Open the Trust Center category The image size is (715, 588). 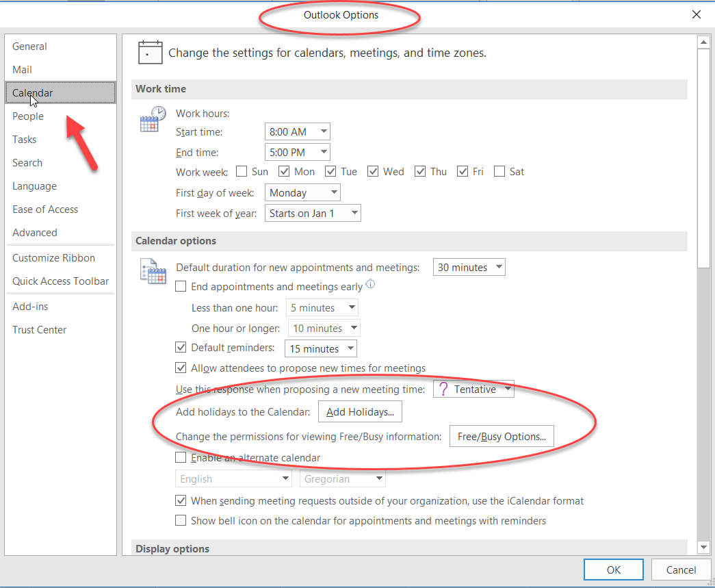[x=60, y=330]
